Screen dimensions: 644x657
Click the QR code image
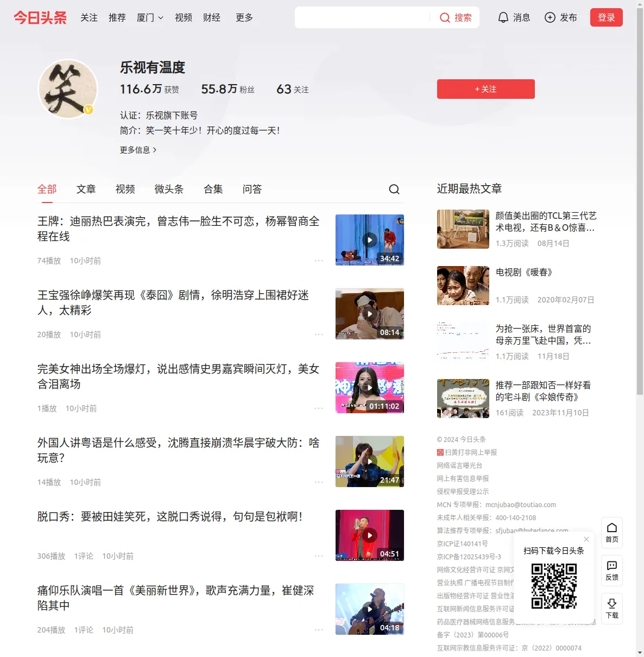554,586
